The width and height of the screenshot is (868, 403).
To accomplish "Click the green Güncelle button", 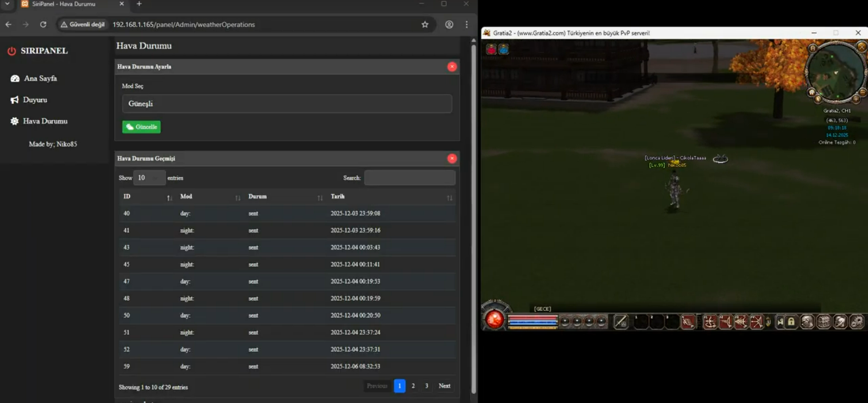I will click(x=141, y=127).
